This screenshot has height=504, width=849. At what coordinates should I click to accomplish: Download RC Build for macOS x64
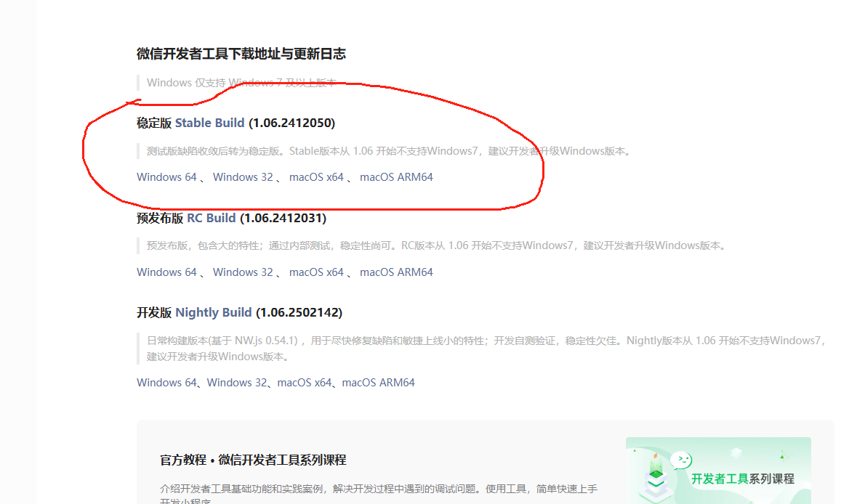point(316,272)
